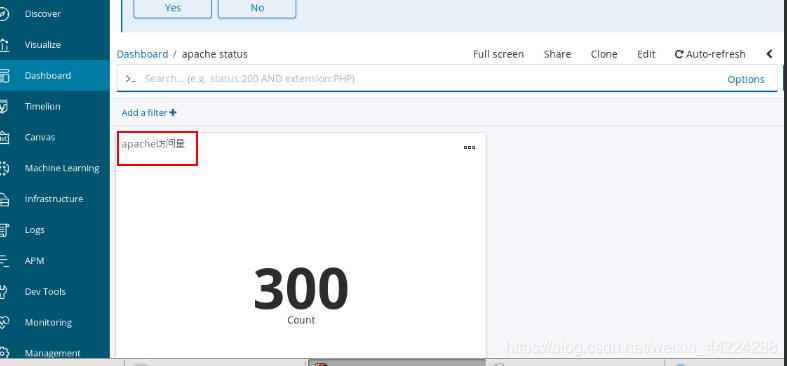The width and height of the screenshot is (787, 366).
Task: Click the Count label under metric
Action: 301,320
